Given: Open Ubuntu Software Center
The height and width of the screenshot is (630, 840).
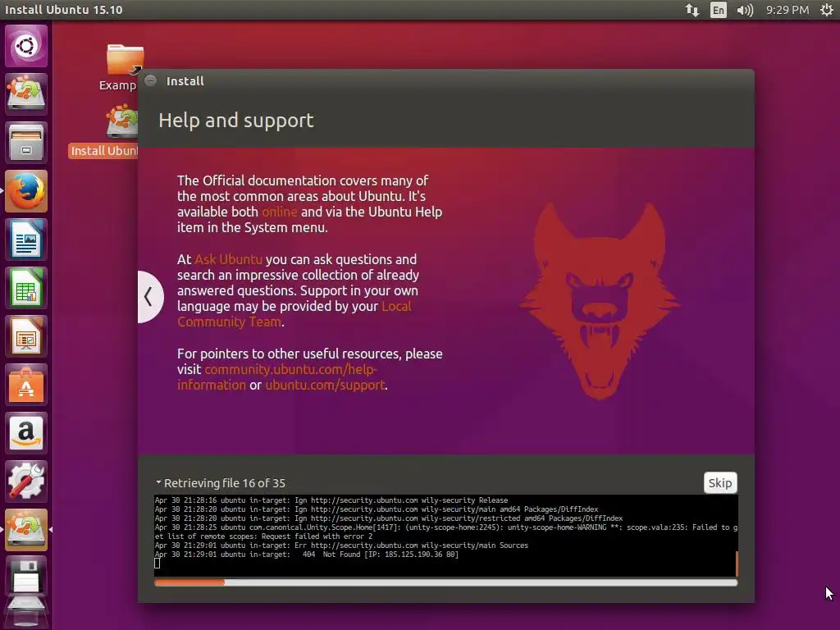Looking at the screenshot, I should [26, 385].
